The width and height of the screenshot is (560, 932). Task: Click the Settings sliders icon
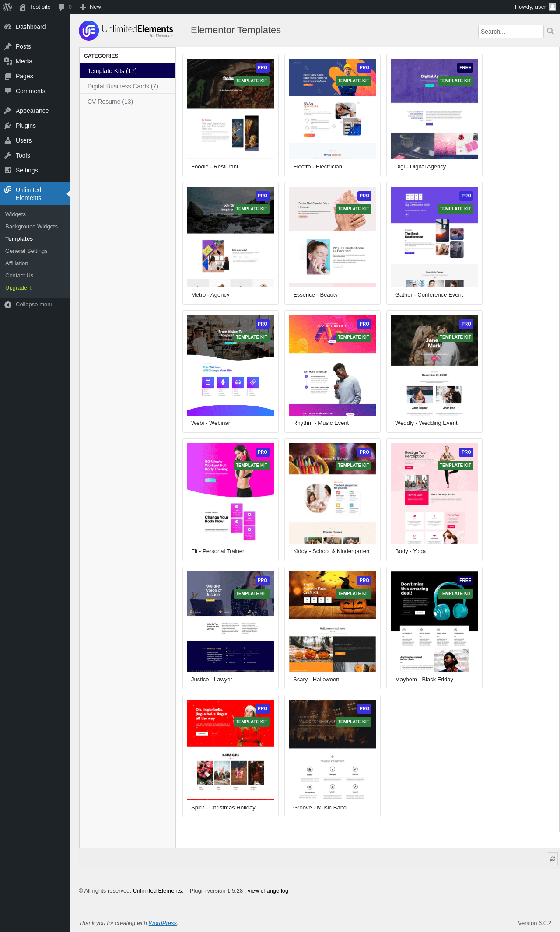pos(8,170)
